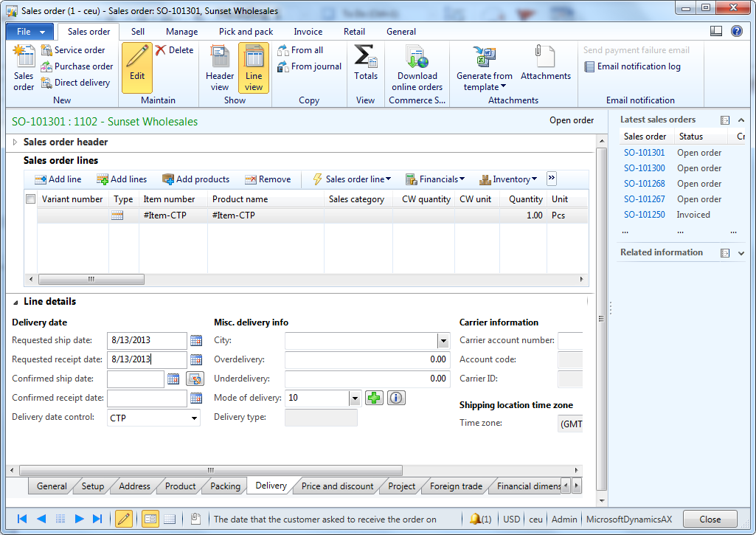This screenshot has height=535, width=756.
Task: Go to the next record
Action: pyautogui.click(x=79, y=519)
